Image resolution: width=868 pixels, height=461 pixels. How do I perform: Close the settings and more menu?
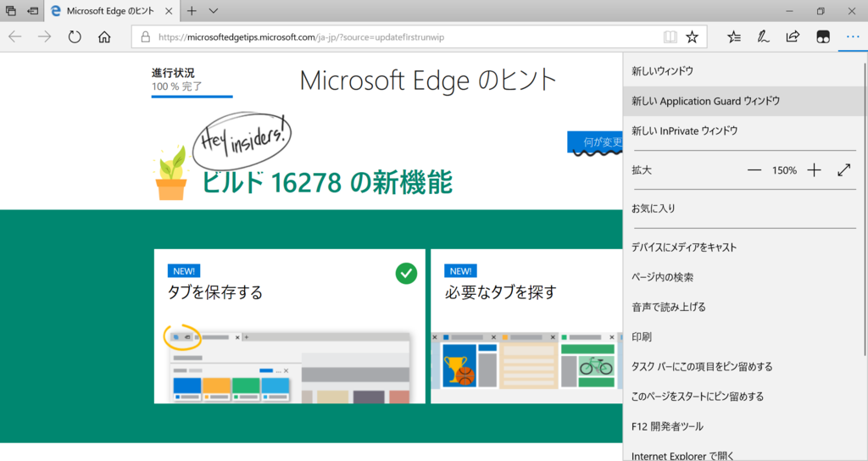pos(853,37)
